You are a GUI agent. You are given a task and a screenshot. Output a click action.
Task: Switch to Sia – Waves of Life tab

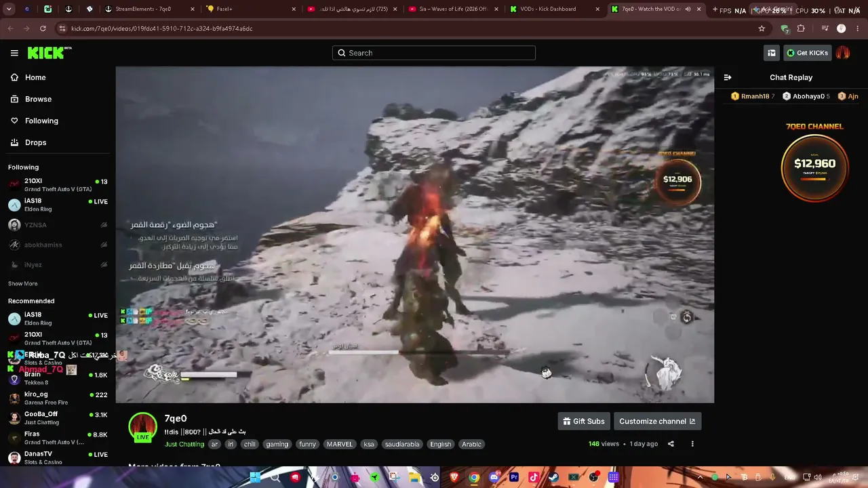pyautogui.click(x=453, y=9)
